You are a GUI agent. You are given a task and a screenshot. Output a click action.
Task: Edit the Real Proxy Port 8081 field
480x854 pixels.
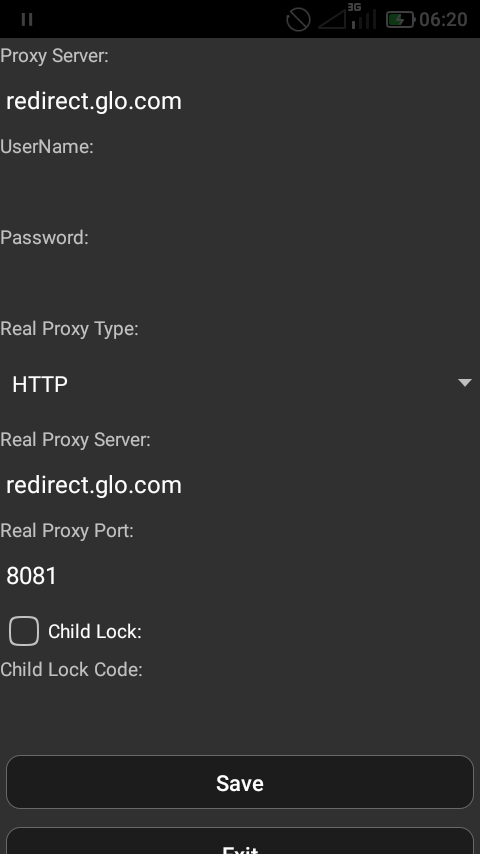point(240,576)
